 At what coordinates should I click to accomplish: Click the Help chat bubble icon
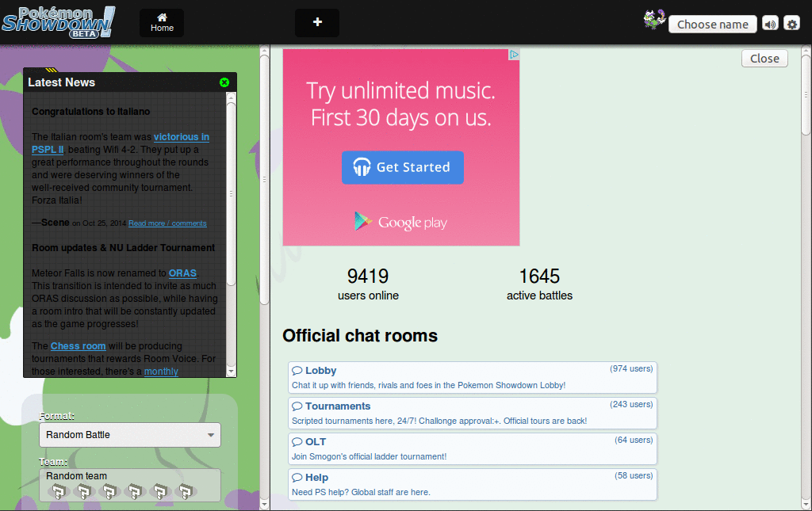click(x=297, y=478)
